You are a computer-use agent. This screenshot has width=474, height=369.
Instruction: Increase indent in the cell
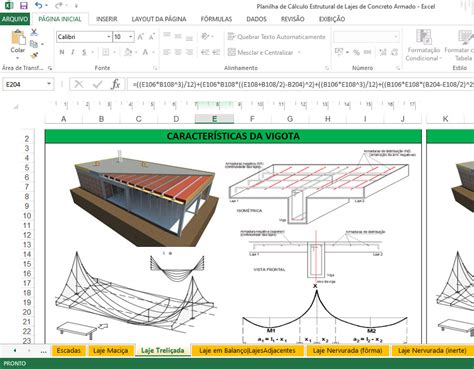coord(216,52)
